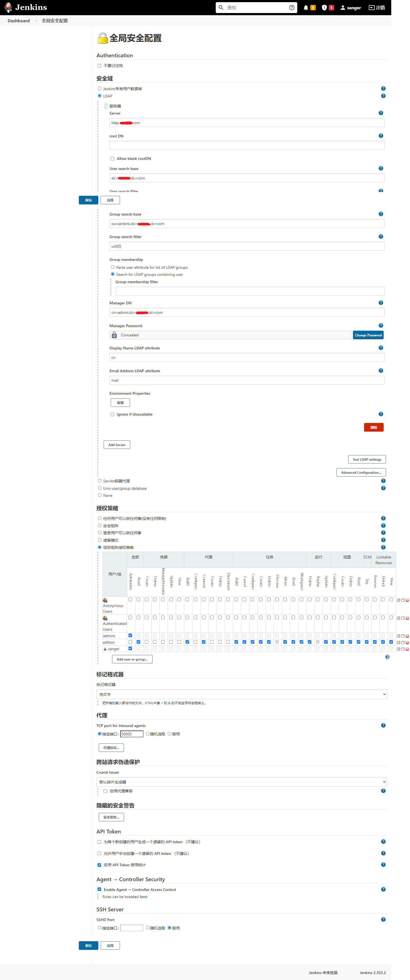Open help for the LDAP Server field

click(x=381, y=113)
